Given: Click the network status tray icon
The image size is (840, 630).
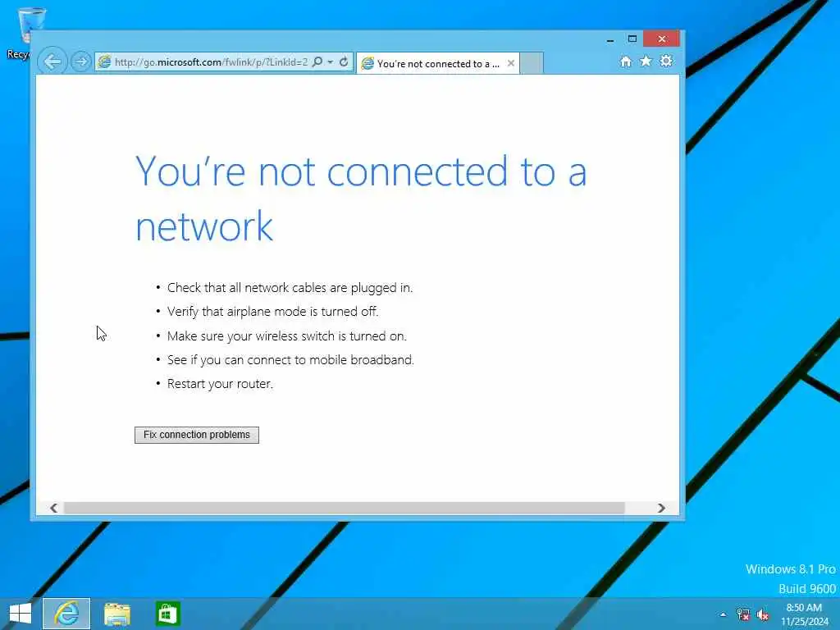Looking at the screenshot, I should point(743,614).
